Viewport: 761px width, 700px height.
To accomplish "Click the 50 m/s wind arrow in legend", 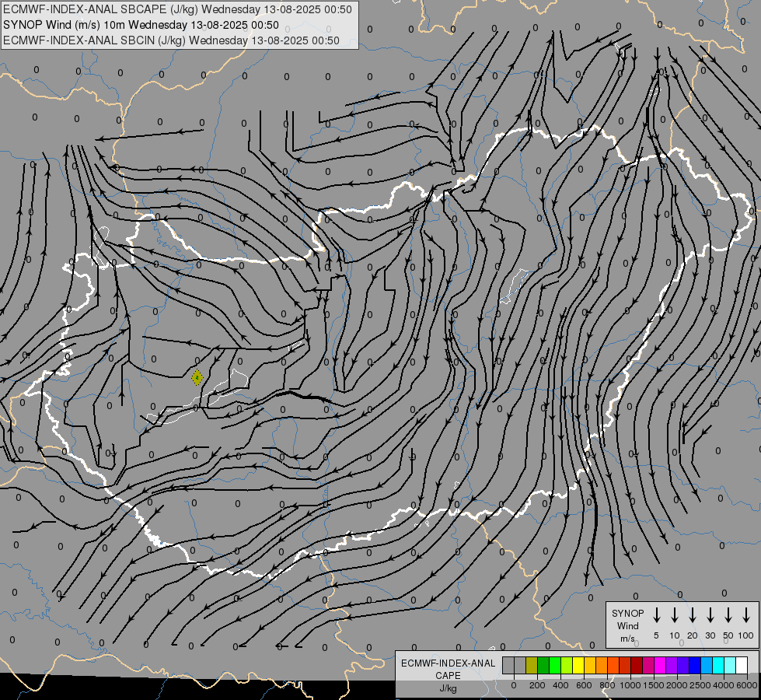I will (x=728, y=614).
